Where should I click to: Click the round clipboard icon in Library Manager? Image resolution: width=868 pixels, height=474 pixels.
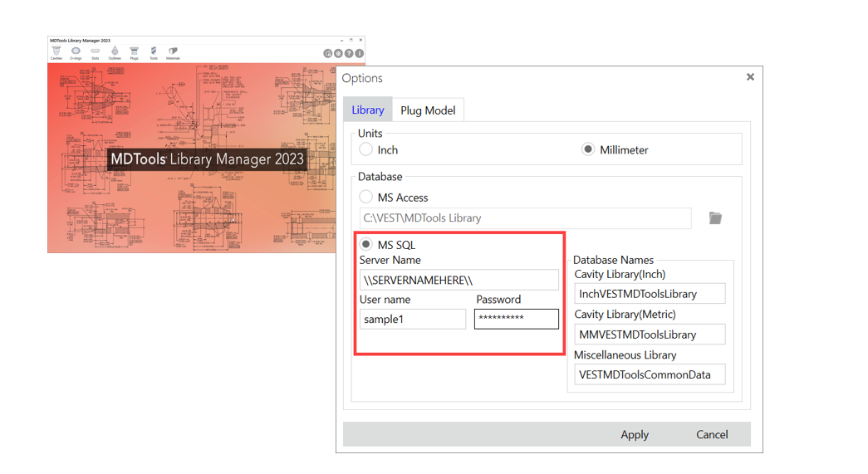[328, 54]
